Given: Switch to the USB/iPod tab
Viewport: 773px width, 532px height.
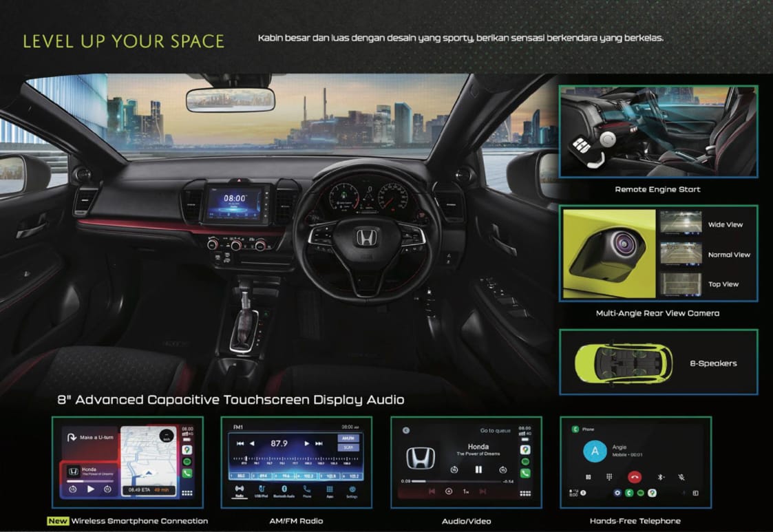Looking at the screenshot, I should [262, 491].
